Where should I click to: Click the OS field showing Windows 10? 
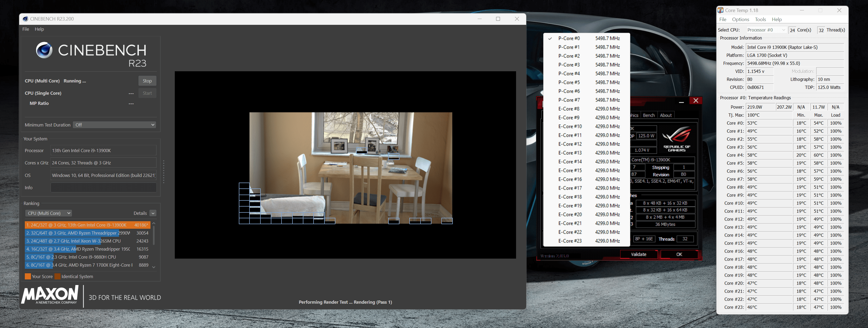104,175
